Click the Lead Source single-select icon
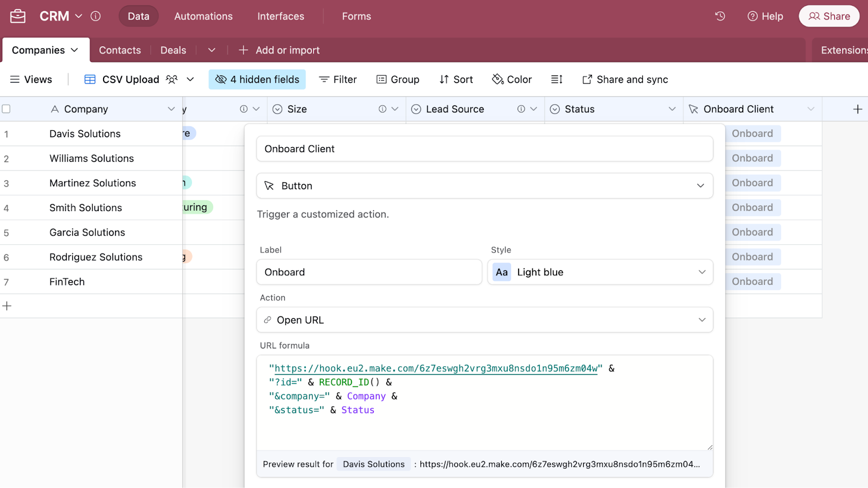This screenshot has width=868, height=488. [416, 109]
